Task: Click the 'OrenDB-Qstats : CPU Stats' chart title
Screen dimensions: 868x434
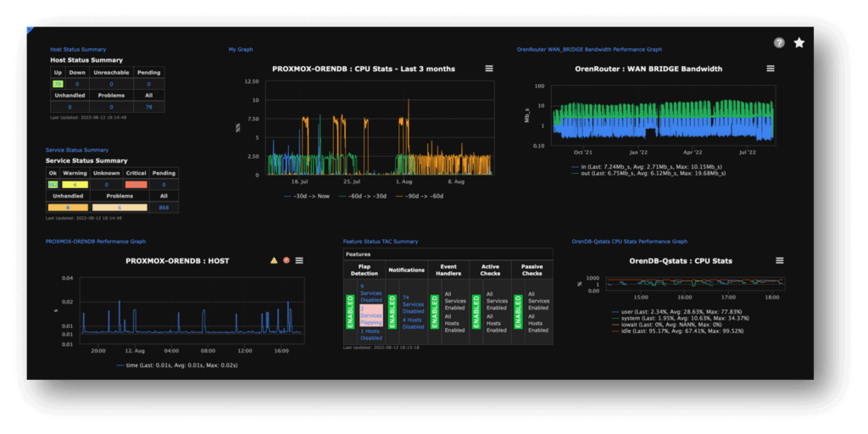Action: point(681,261)
